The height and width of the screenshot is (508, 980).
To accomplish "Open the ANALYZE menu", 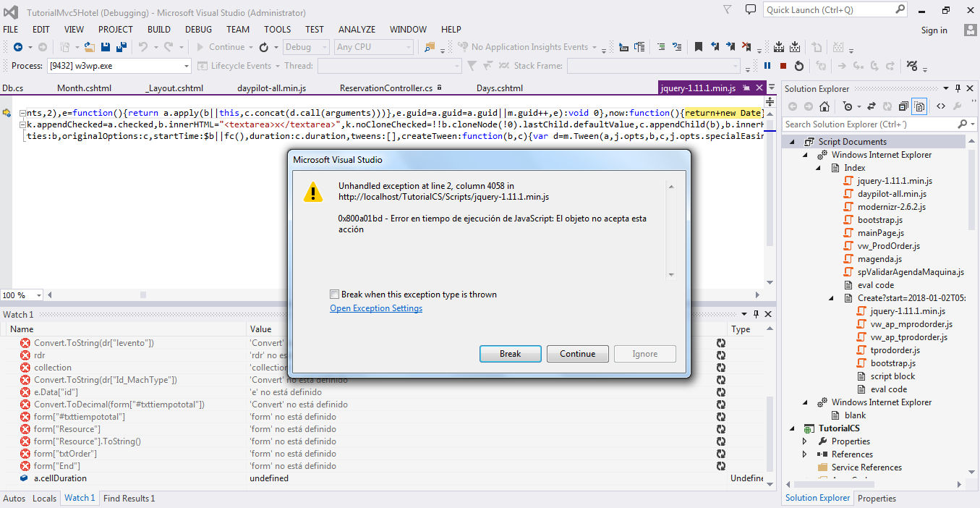I will tap(357, 30).
